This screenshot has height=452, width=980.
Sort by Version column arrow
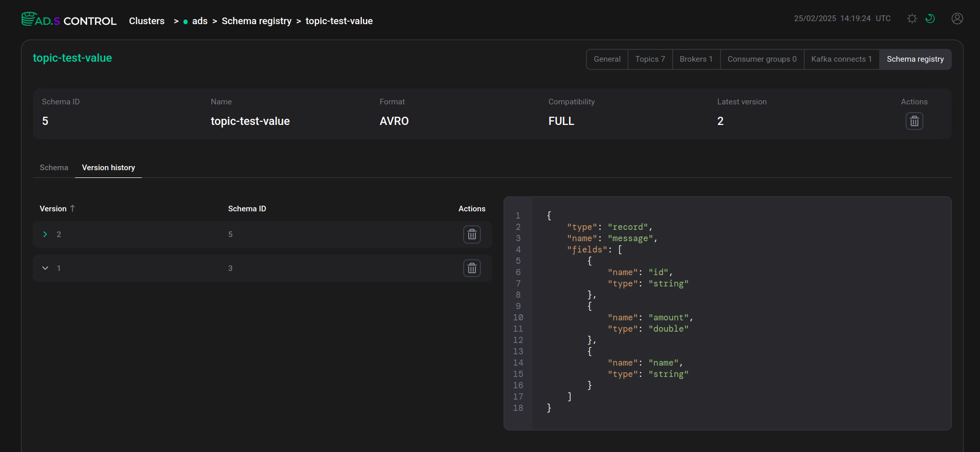[x=72, y=208]
